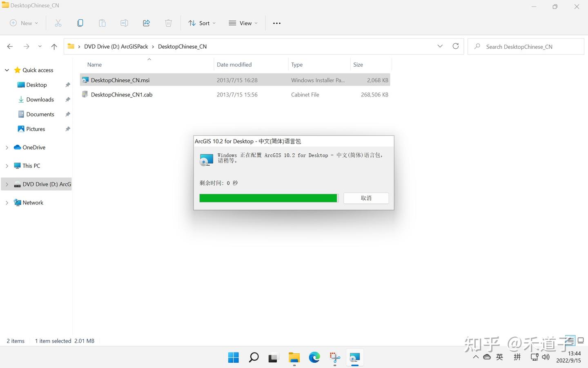Sort by Date modified column header
Viewport: 588px width, 368px height.
[234, 65]
